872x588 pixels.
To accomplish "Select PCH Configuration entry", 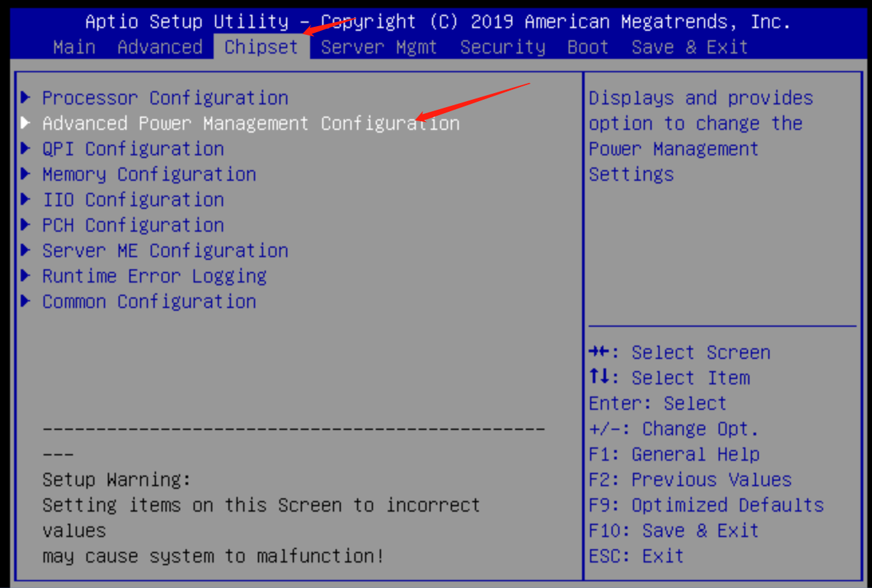I will point(133,225).
